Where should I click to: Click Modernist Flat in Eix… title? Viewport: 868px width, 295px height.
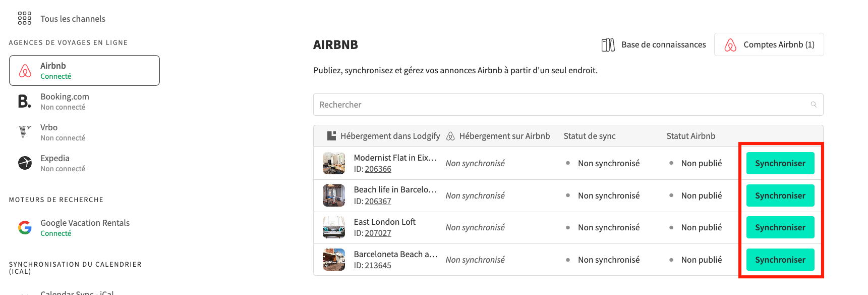395,158
